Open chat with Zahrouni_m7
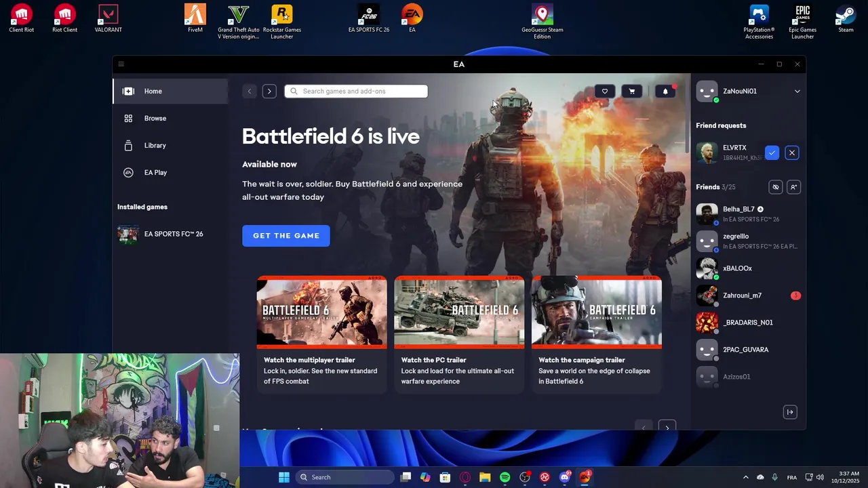Image resolution: width=868 pixels, height=488 pixels. click(x=749, y=296)
